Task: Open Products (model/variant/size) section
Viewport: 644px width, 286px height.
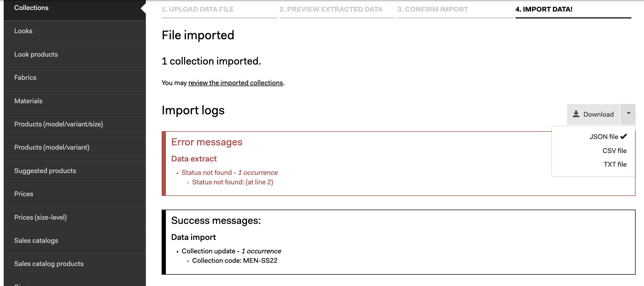Action: [75, 124]
